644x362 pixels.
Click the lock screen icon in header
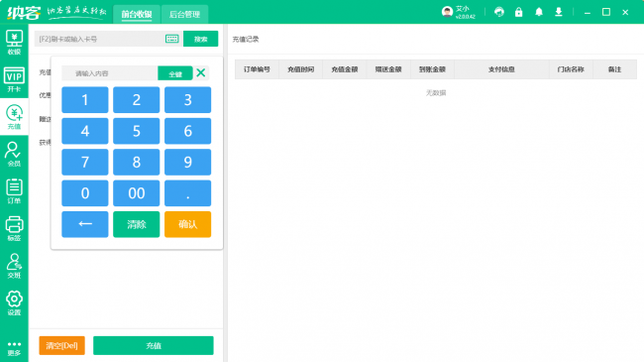[519, 12]
